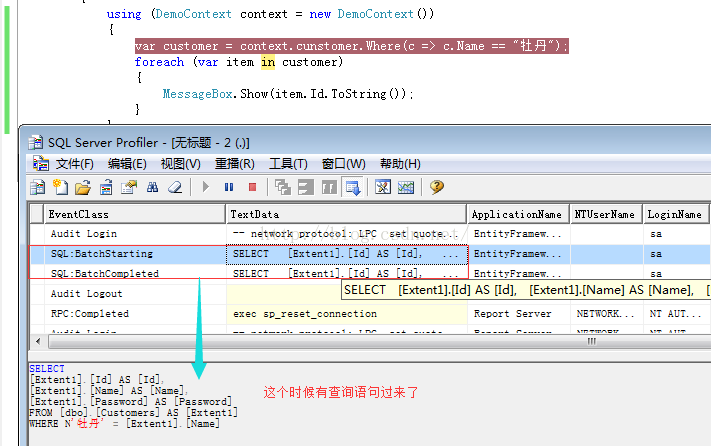The width and height of the screenshot is (711, 446).
Task: Click the using DemoContext code line
Action: point(270,14)
